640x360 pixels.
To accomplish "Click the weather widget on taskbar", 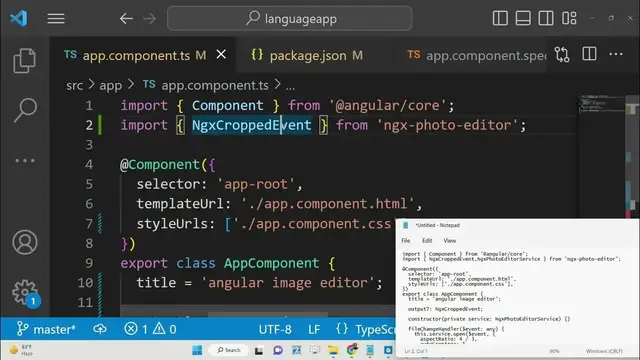I will [x=21, y=350].
